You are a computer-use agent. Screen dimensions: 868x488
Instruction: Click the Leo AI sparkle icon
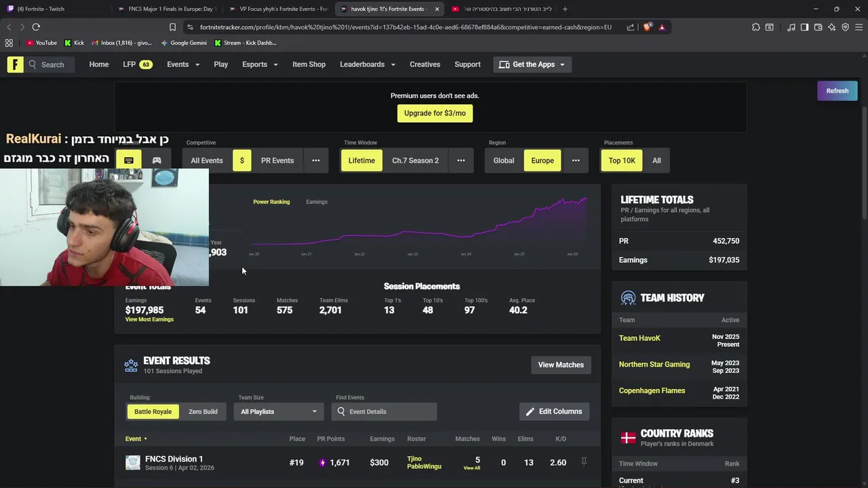coord(831,27)
